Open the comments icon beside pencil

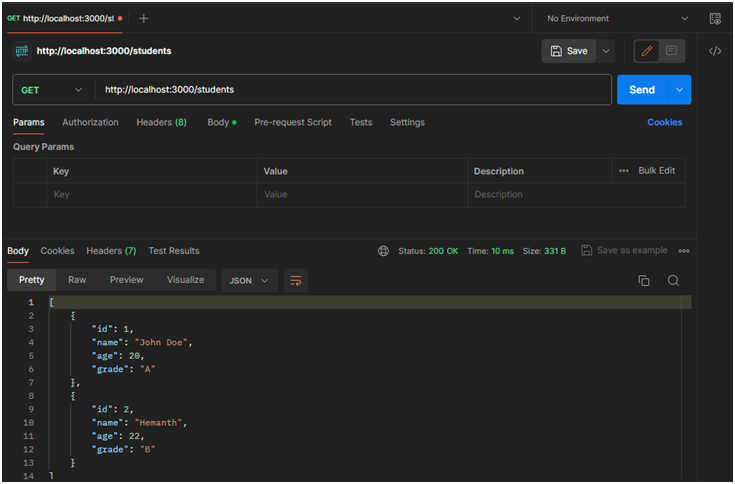click(671, 51)
